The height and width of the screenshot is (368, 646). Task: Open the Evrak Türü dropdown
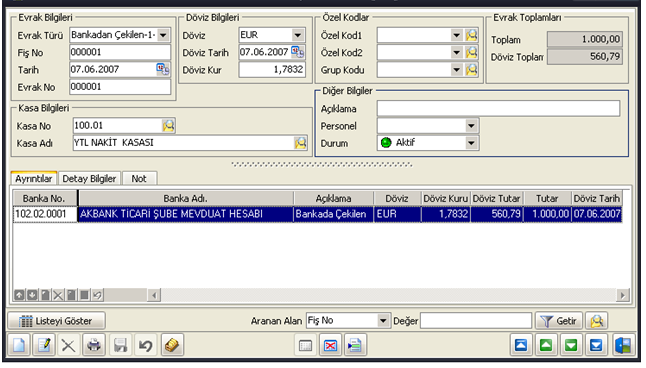[163, 35]
